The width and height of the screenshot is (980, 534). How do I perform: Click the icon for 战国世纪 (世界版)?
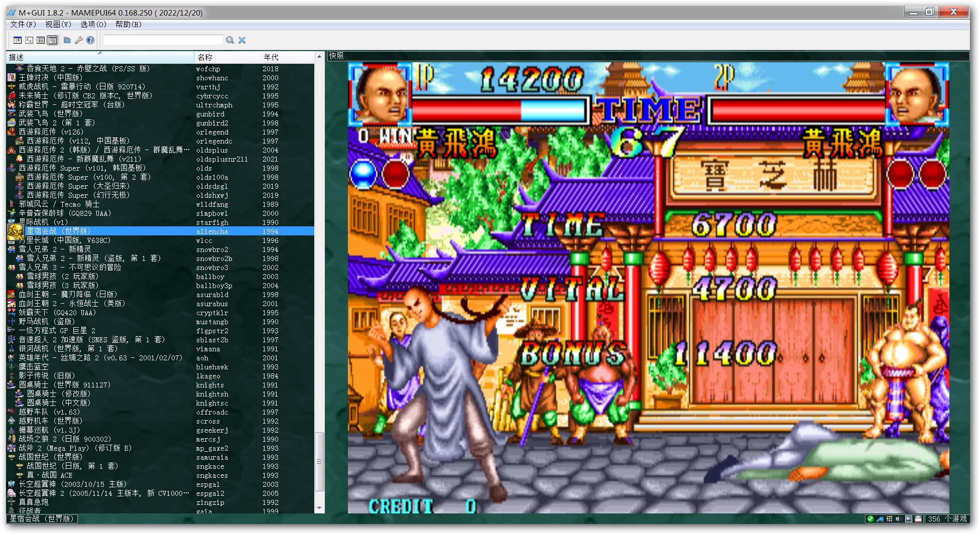pyautogui.click(x=12, y=457)
